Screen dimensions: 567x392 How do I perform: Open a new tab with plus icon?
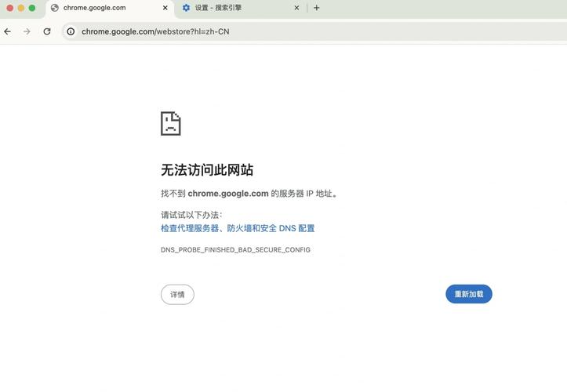316,8
